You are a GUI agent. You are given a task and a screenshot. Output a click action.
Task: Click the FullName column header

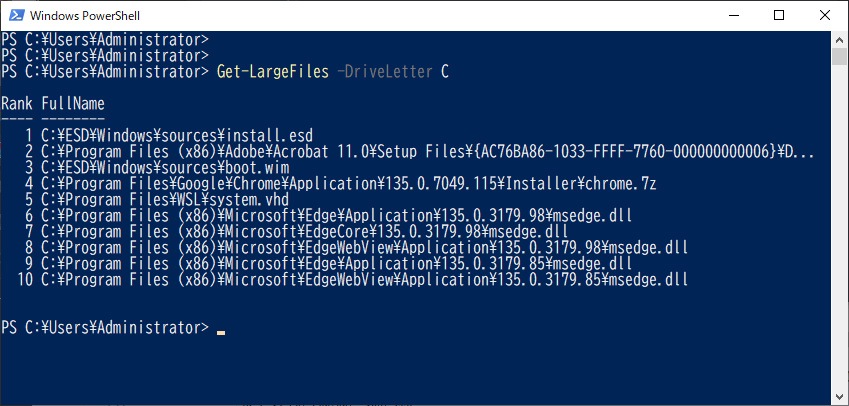coord(73,103)
